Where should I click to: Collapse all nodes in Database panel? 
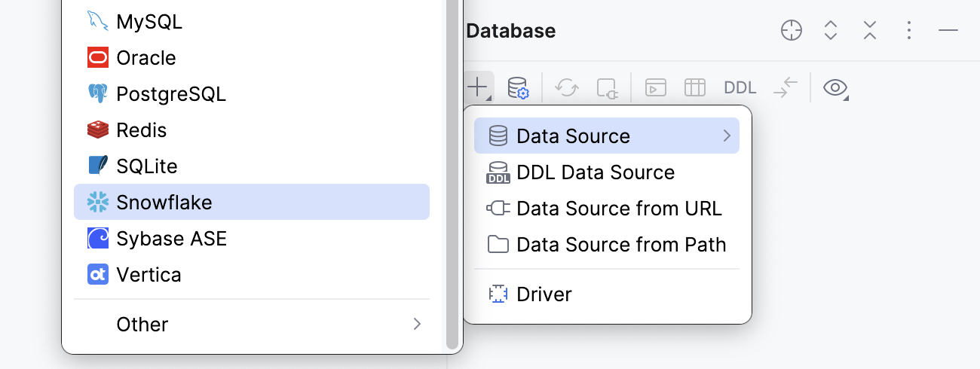pyautogui.click(x=870, y=31)
